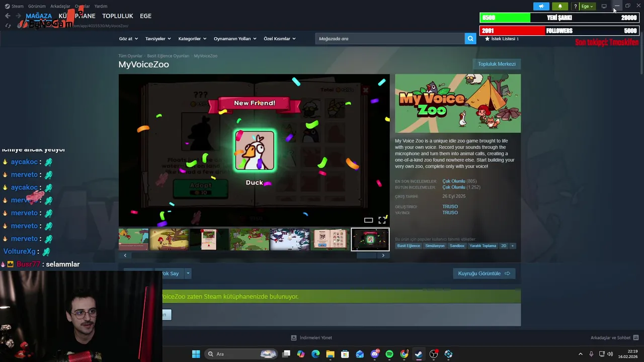This screenshot has width=644, height=362.
Task: Go forward with the navigation arrow
Action: point(18,16)
